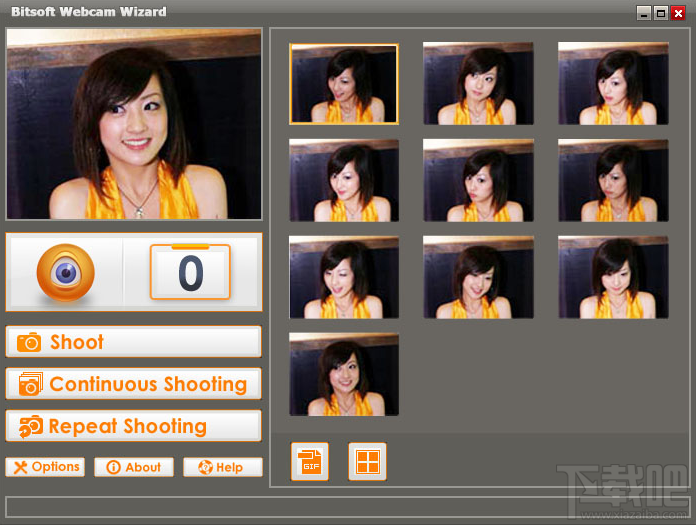The image size is (696, 525).
Task: Click the stacked camera icon on Continuous Shooting
Action: [31, 383]
